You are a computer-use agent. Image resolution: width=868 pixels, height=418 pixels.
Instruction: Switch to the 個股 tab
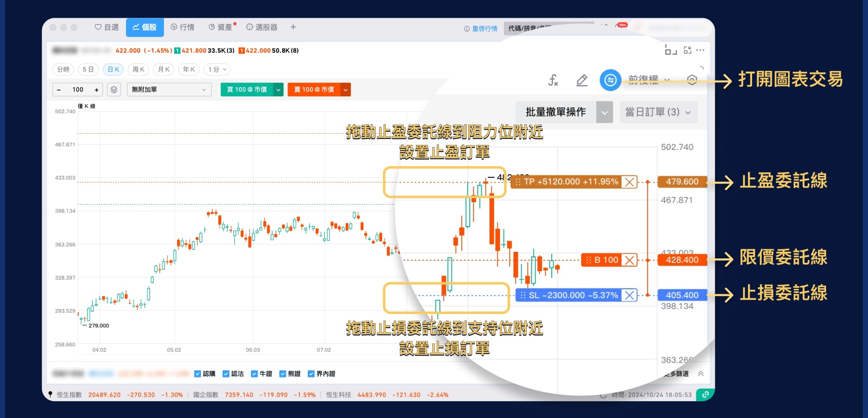tap(145, 27)
